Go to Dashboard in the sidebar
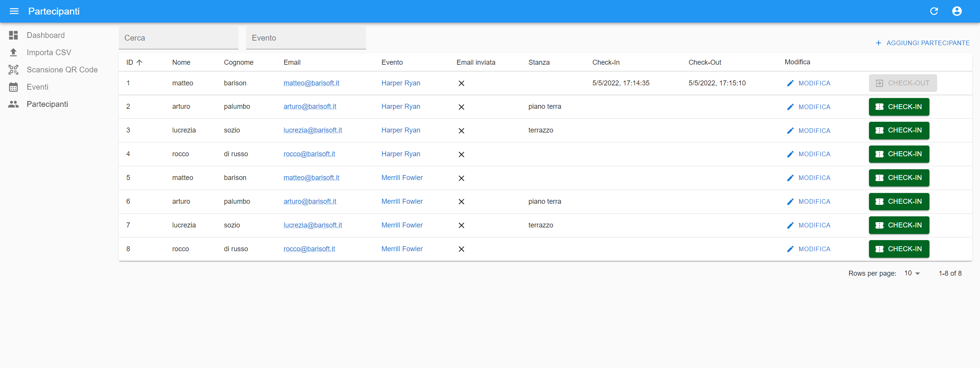 (46, 35)
